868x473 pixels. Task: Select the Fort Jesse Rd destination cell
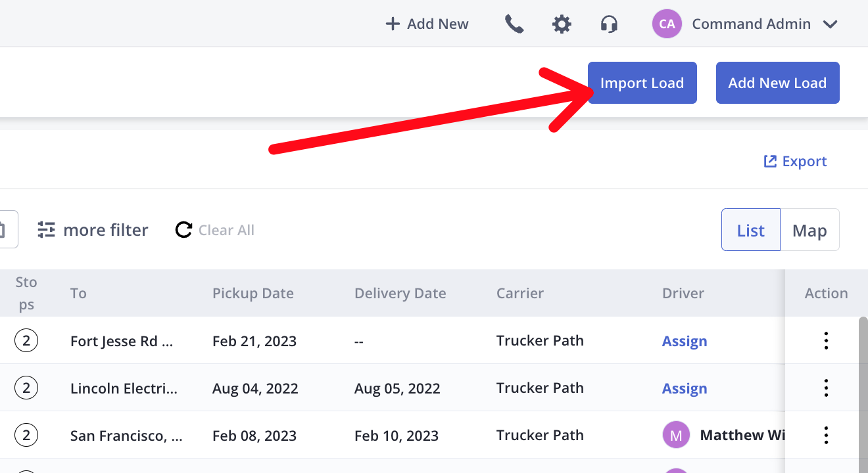click(x=122, y=341)
